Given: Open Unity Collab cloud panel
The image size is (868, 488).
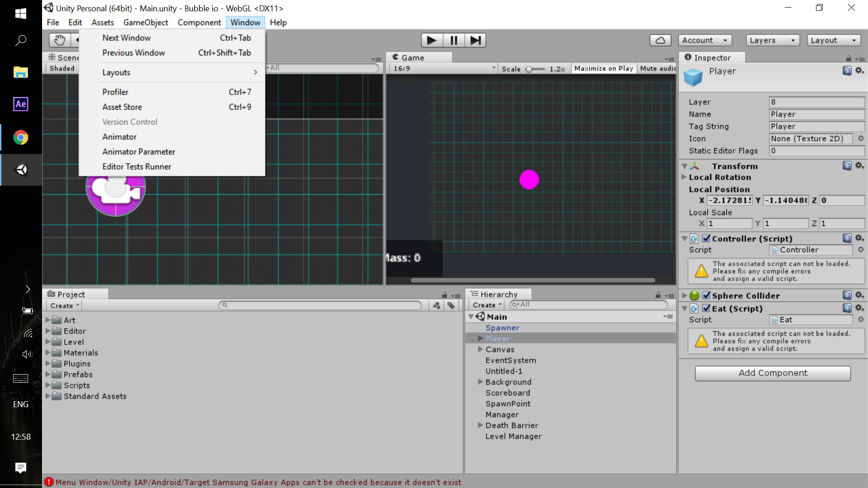Looking at the screenshot, I should tap(660, 40).
